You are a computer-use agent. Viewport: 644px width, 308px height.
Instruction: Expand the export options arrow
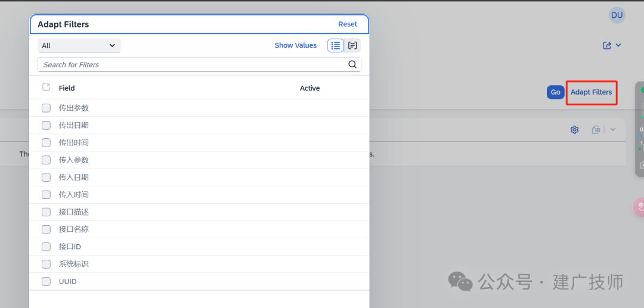click(x=612, y=130)
